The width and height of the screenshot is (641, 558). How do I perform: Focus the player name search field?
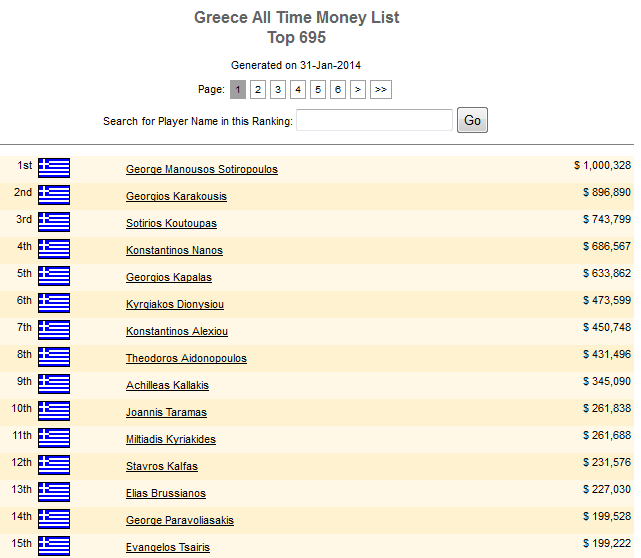374,120
